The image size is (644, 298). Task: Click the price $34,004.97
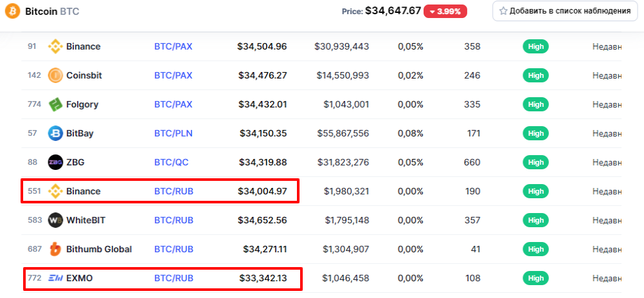click(x=262, y=191)
